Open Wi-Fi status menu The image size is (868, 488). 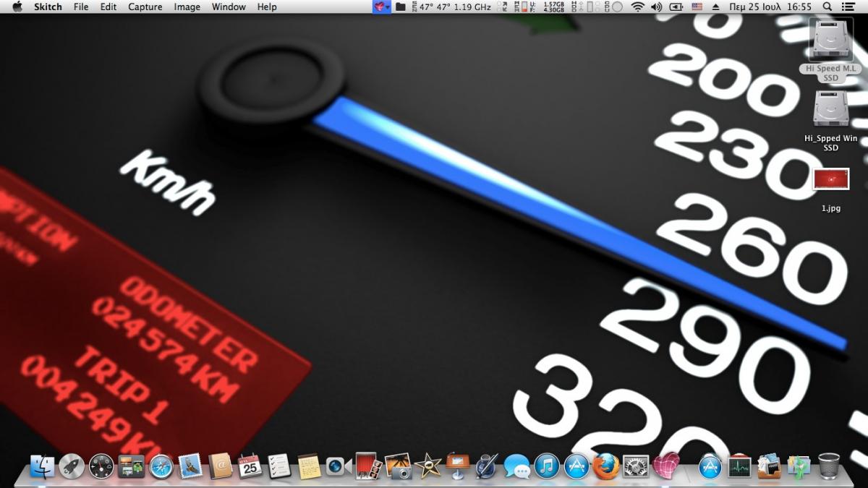pos(637,7)
